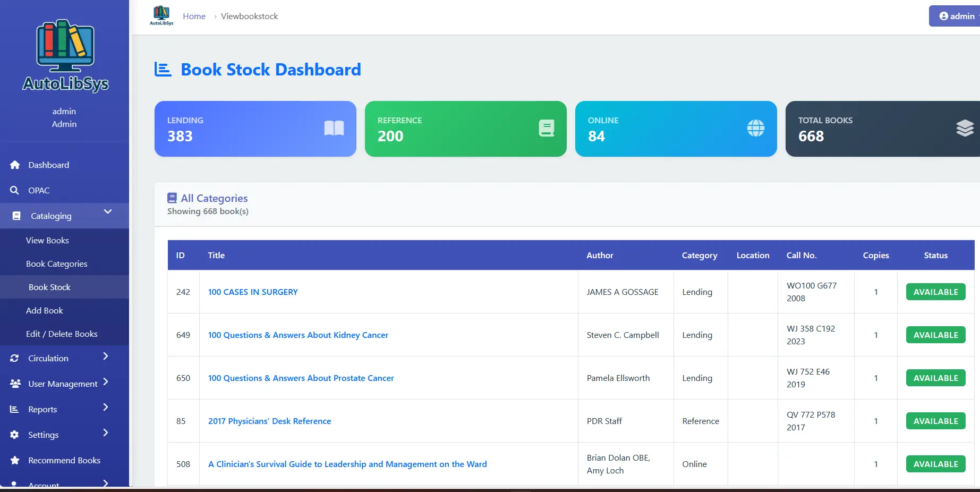The height and width of the screenshot is (492, 980).
Task: Click the AutoLibSys logo in sidebar
Action: point(65,55)
